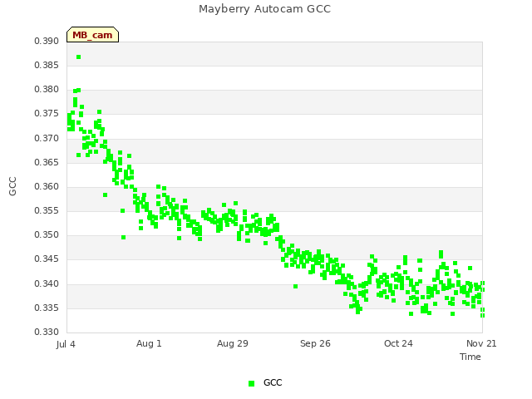532x399 pixels.
Task: Click the 0.345 y-axis value
Action: [x=47, y=259]
